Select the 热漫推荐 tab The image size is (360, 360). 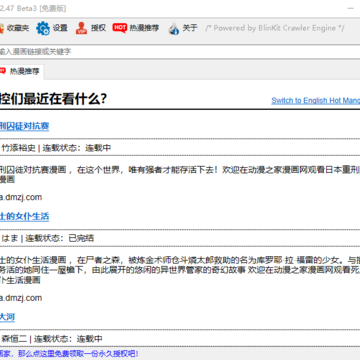click(21, 71)
